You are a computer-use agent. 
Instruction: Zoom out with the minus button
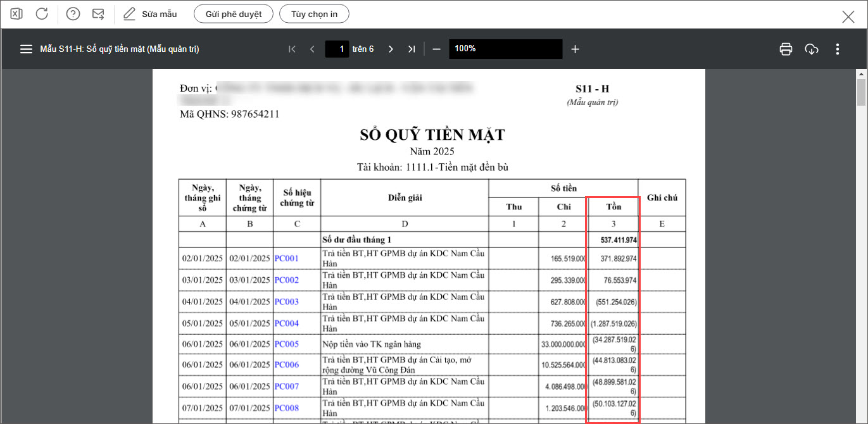point(436,49)
